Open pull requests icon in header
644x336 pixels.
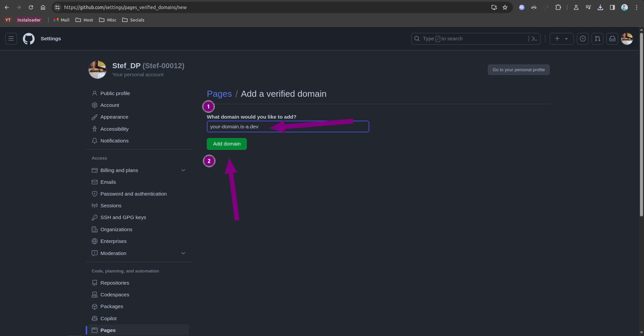tap(597, 39)
